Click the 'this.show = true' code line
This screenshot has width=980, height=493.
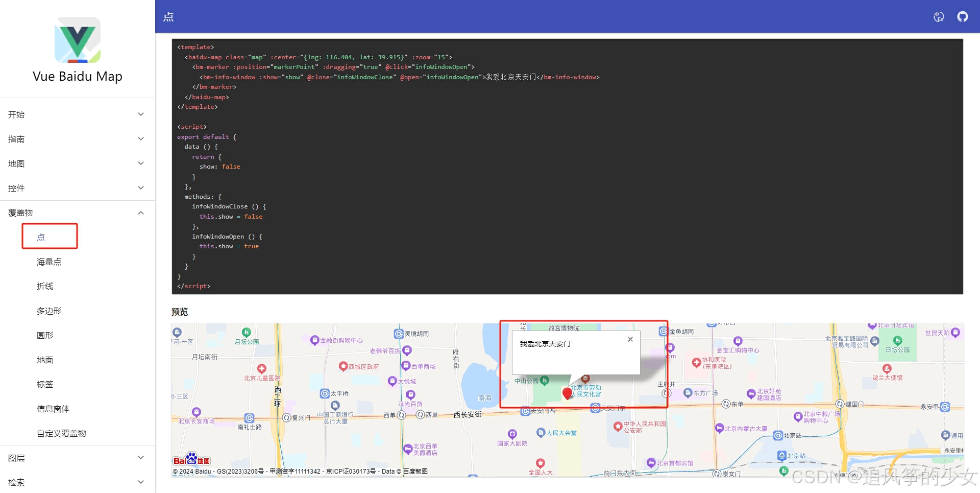tap(229, 246)
